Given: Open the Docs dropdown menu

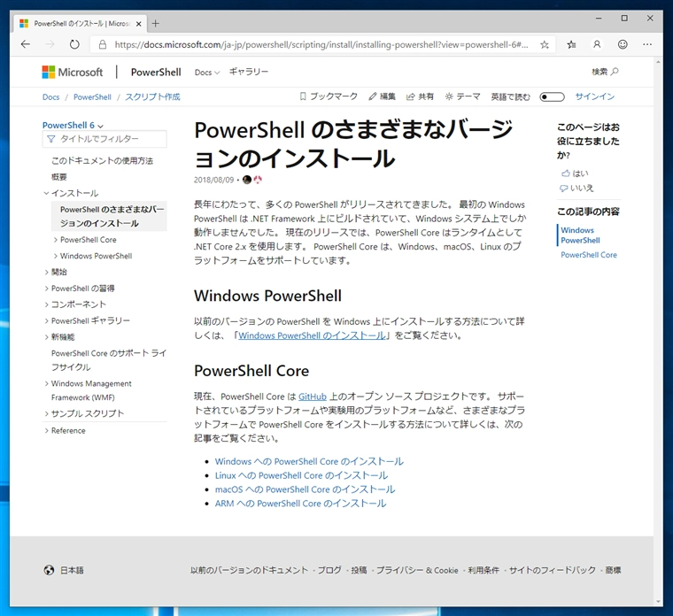Looking at the screenshot, I should tap(207, 73).
